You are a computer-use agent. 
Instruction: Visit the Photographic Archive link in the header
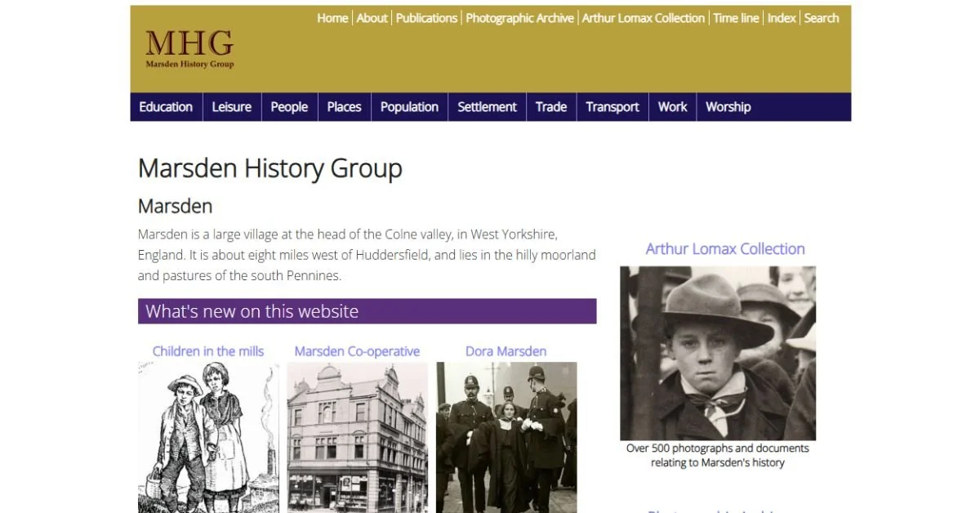tap(519, 18)
